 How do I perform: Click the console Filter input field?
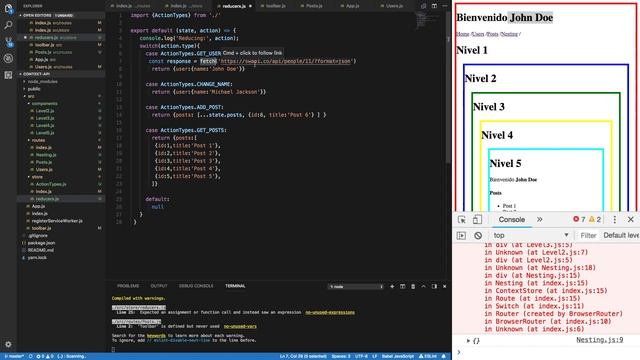click(x=588, y=236)
